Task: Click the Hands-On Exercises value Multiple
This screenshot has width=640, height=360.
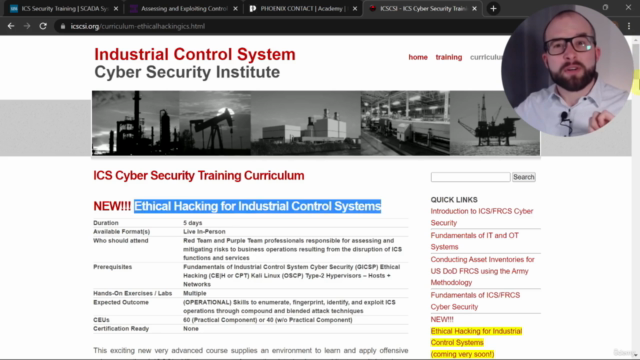Action: (x=194, y=293)
